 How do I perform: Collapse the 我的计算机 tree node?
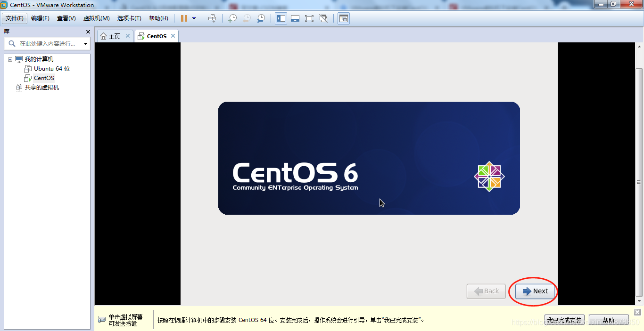point(10,59)
